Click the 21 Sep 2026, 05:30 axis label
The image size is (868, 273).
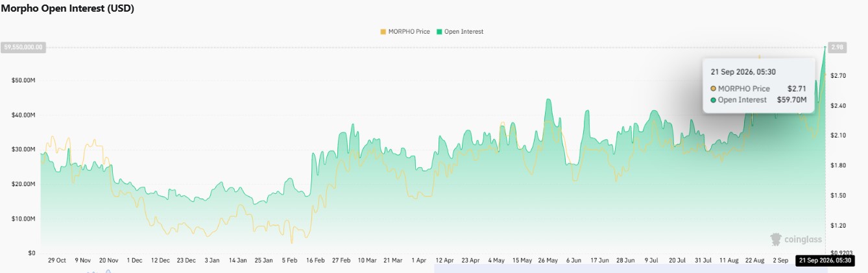pos(824,260)
